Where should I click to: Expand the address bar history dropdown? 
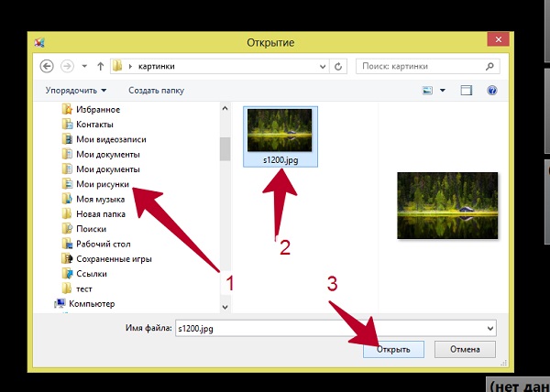(x=323, y=67)
